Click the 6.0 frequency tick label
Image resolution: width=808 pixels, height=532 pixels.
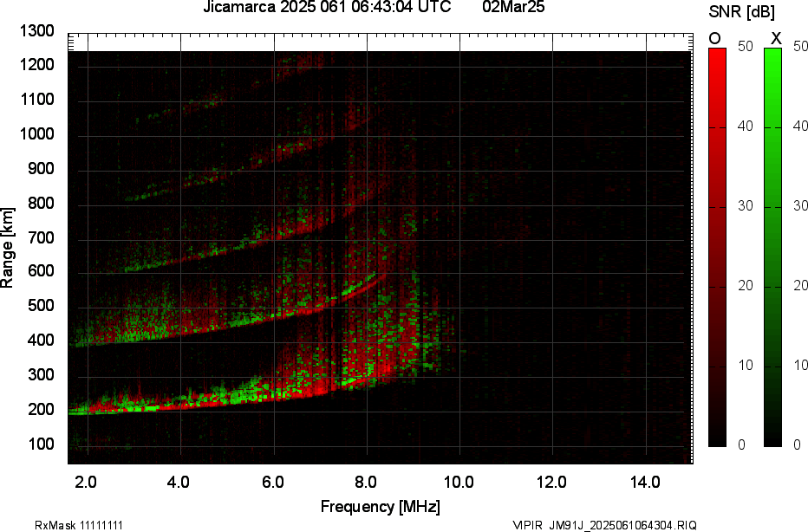(272, 483)
